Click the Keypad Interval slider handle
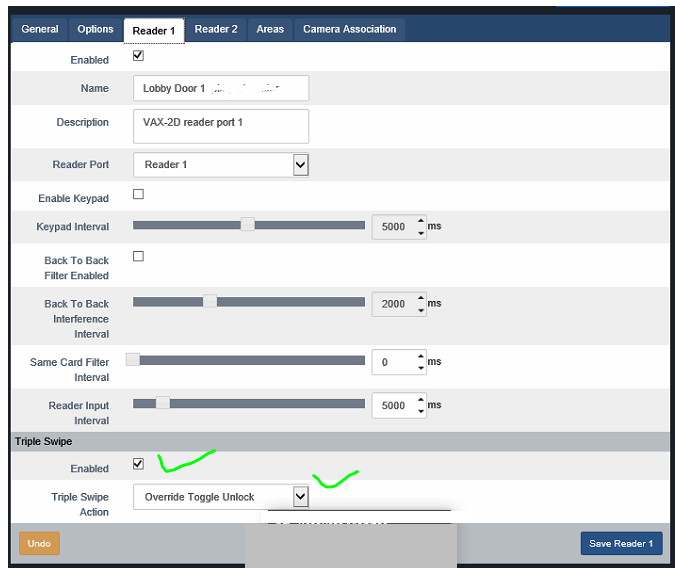This screenshot has height=568, width=675. (247, 225)
